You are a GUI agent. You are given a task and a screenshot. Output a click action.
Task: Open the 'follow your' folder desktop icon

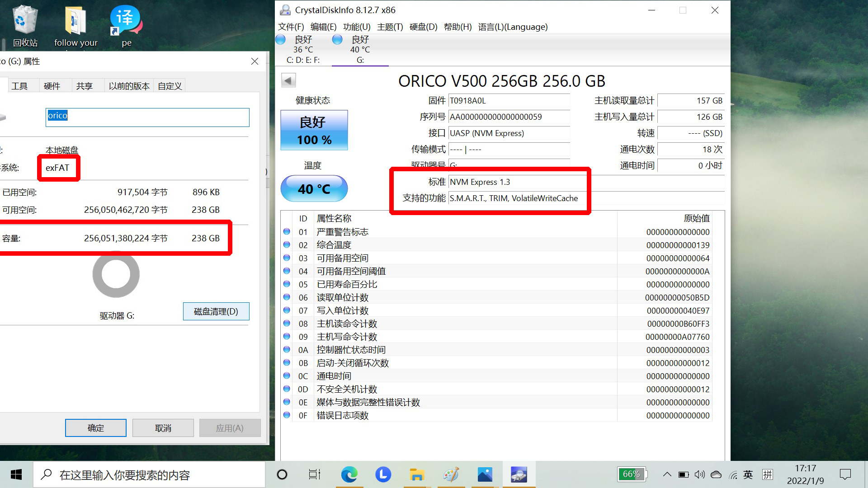pos(75,25)
